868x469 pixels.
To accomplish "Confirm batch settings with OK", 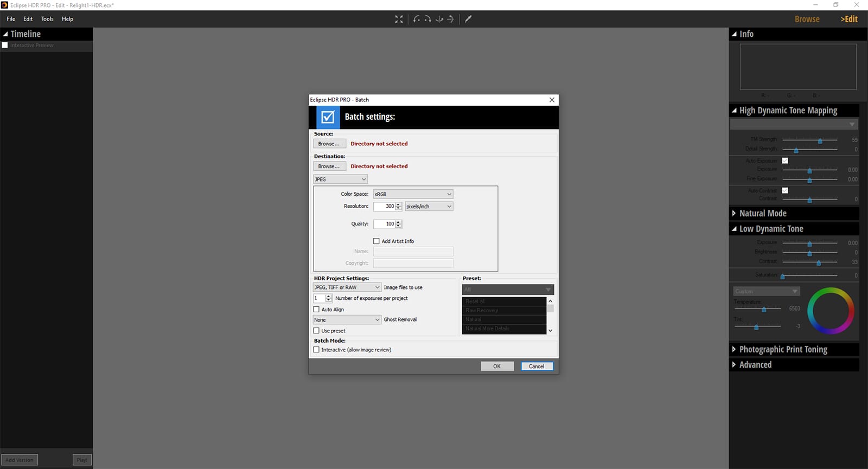I will (x=497, y=367).
